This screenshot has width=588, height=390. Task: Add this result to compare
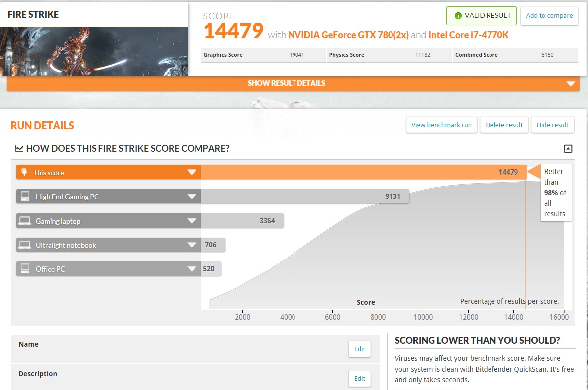click(x=549, y=16)
